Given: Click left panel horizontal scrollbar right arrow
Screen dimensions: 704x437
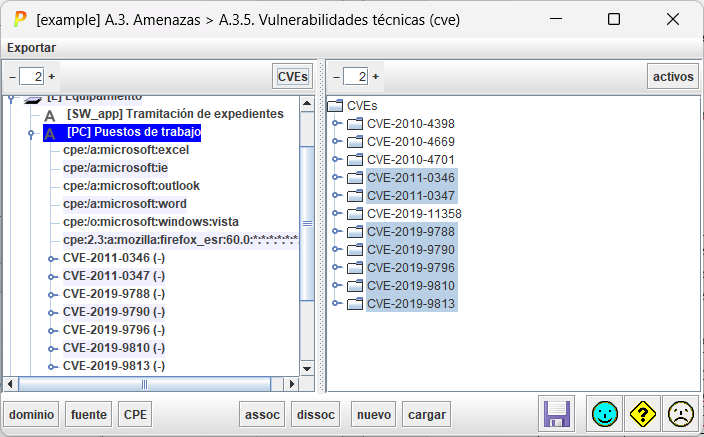Looking at the screenshot, I should [291, 384].
